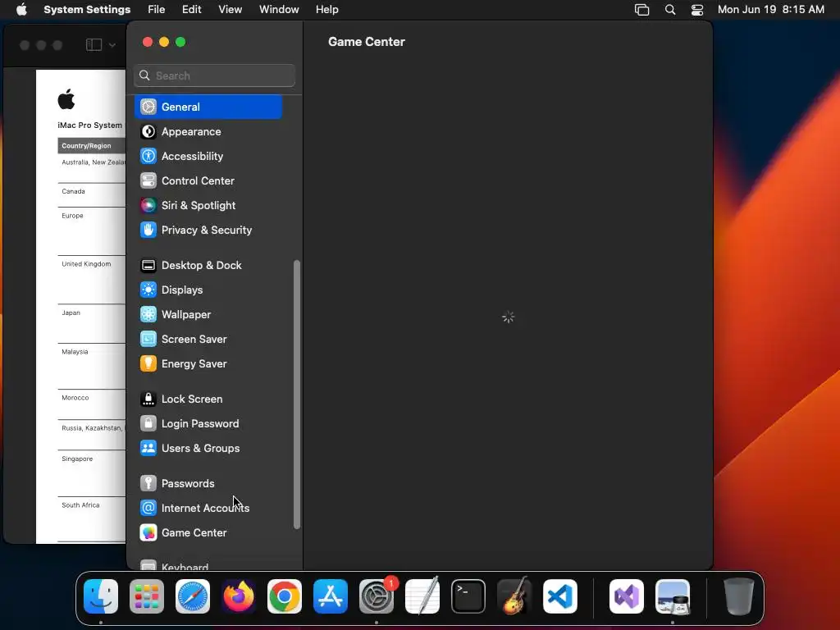This screenshot has width=840, height=630.
Task: Open Control Center settings
Action: (208, 180)
